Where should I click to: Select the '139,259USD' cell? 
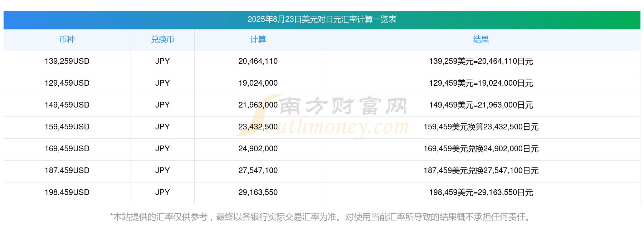[67, 61]
